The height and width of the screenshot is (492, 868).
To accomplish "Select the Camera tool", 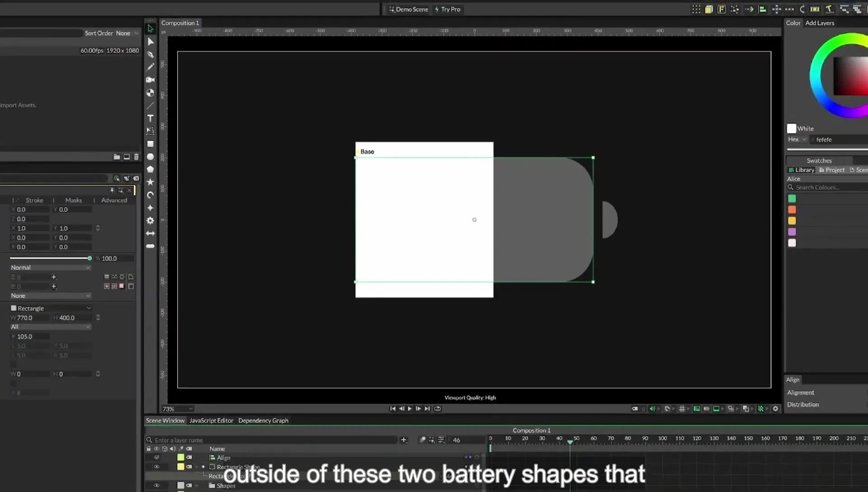I will pyautogui.click(x=151, y=80).
